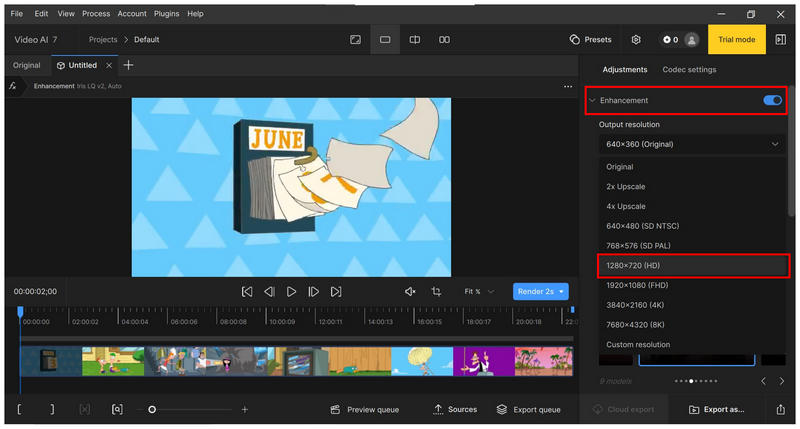Image resolution: width=800 pixels, height=429 pixels.
Task: Jump to the first frame
Action: click(x=247, y=292)
